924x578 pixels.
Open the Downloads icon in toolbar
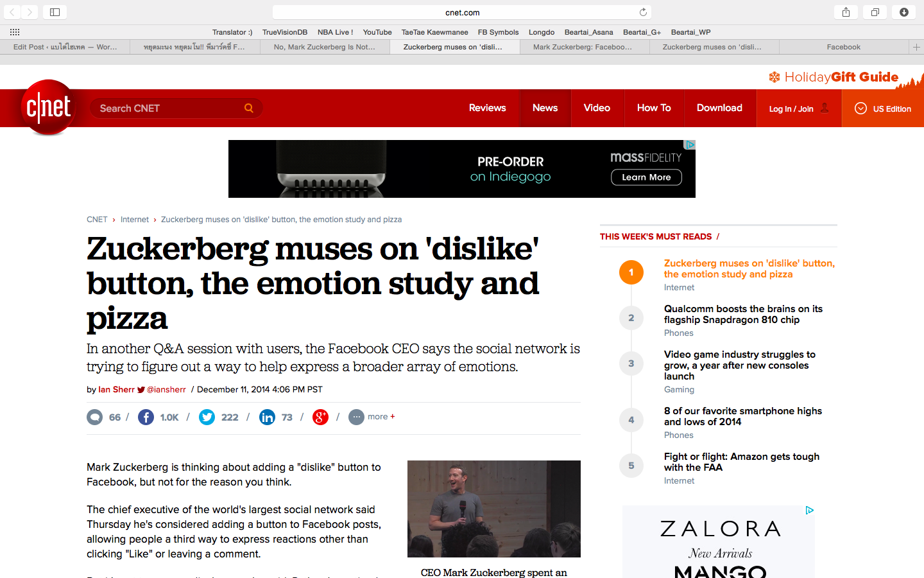(x=904, y=12)
